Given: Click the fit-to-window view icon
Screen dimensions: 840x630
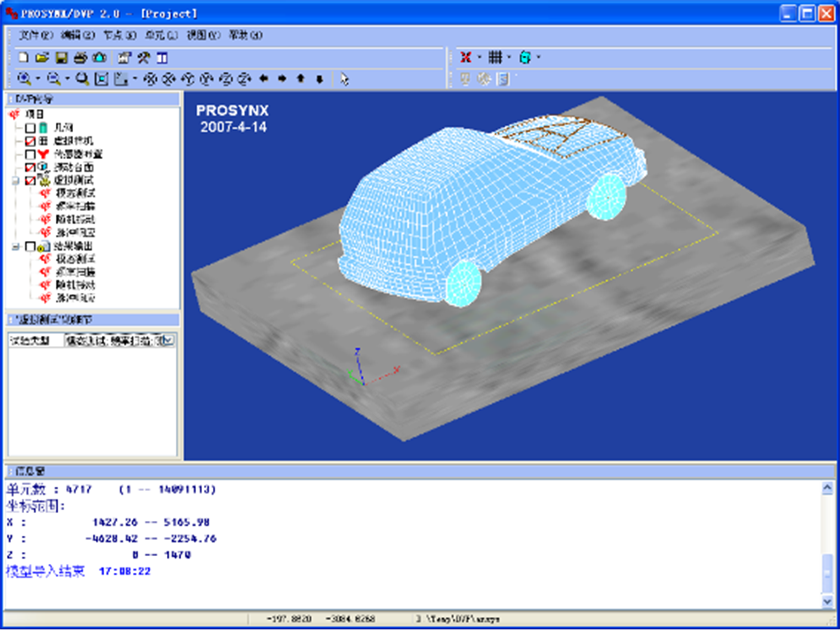Looking at the screenshot, I should 101,79.
